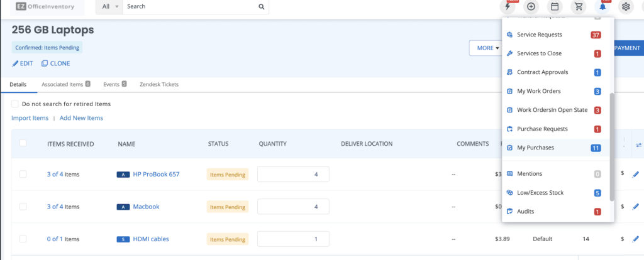Switch to the Zendesk Tickets tab
This screenshot has height=260, width=644.
pos(159,85)
